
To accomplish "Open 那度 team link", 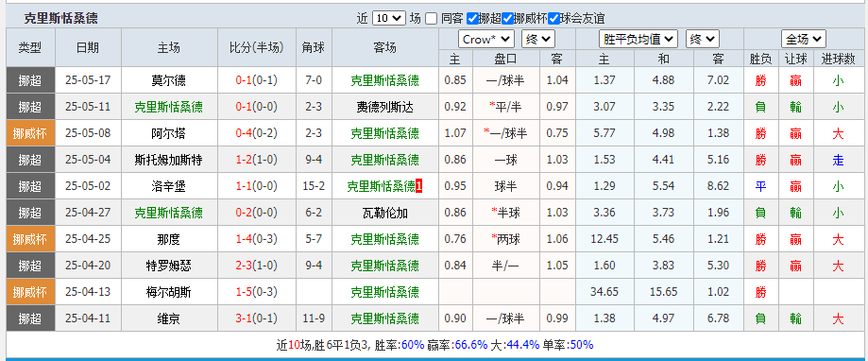I will (168, 239).
